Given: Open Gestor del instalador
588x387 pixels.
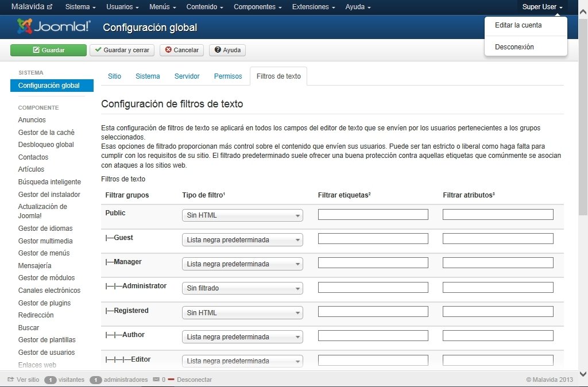Looking at the screenshot, I should click(49, 194).
